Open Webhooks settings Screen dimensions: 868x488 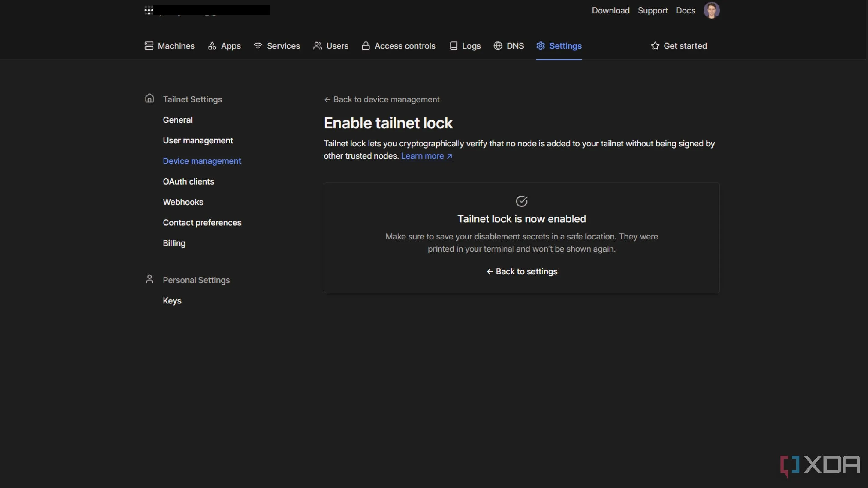183,202
